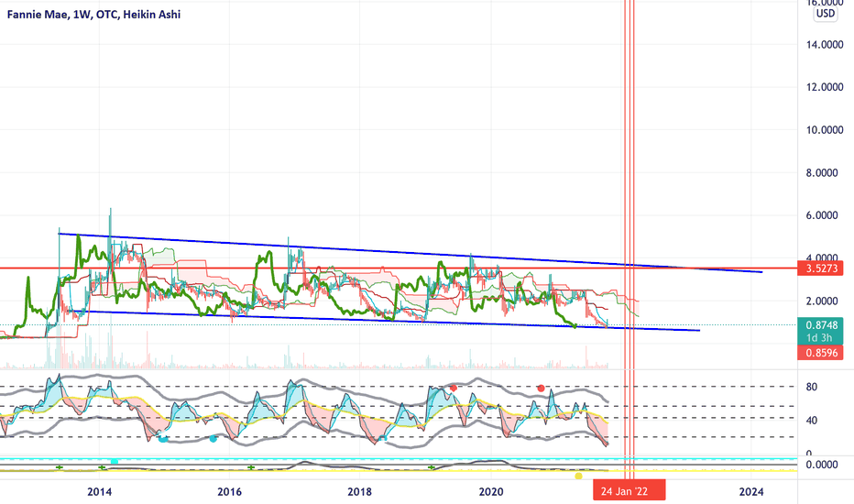The width and height of the screenshot is (854, 504).
Task: Click the 2.0000 price axis label
Action: pos(822,301)
